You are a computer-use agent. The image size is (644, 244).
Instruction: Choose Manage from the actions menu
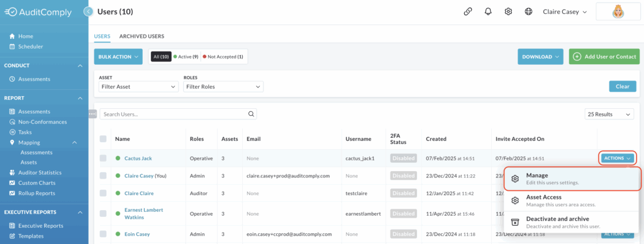tap(572, 179)
